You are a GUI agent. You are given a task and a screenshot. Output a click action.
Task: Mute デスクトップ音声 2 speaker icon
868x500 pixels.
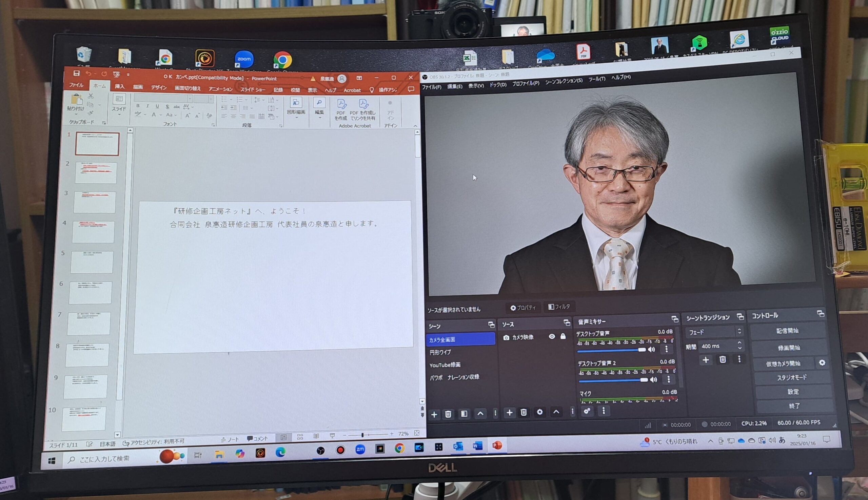coord(653,380)
